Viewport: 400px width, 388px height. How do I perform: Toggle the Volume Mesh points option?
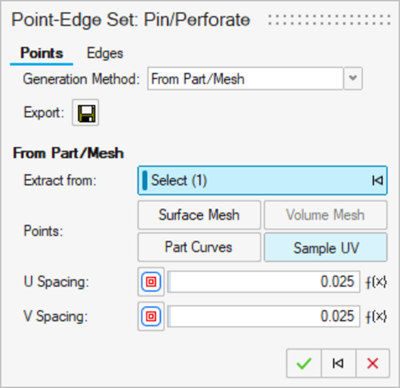[x=326, y=215]
